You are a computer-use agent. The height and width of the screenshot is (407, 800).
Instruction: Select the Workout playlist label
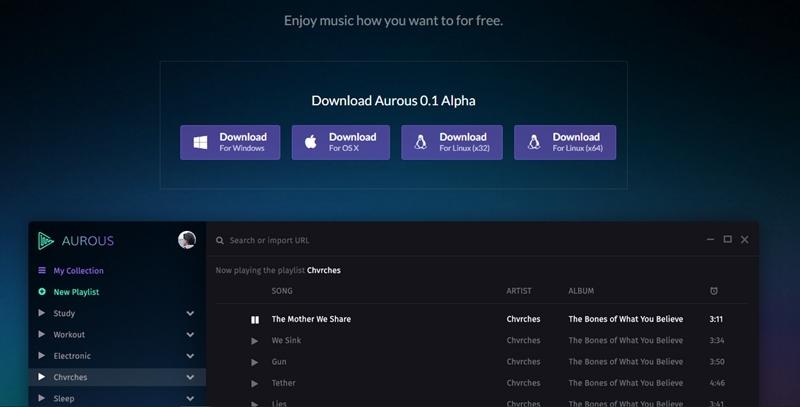coord(69,335)
